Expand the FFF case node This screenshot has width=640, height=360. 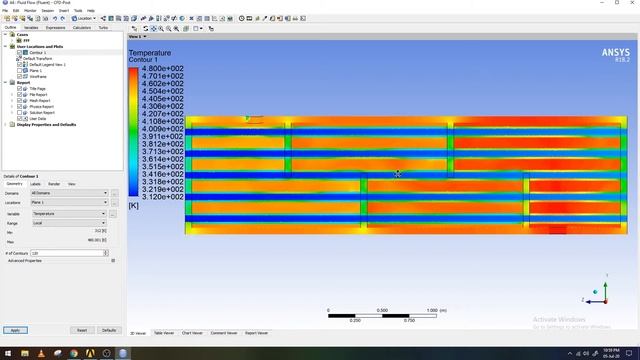[12, 40]
